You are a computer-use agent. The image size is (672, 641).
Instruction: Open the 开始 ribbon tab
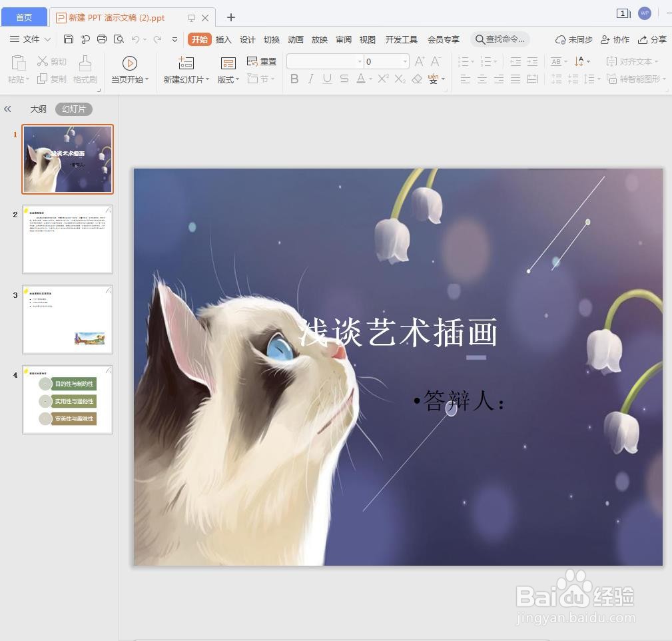(x=199, y=39)
